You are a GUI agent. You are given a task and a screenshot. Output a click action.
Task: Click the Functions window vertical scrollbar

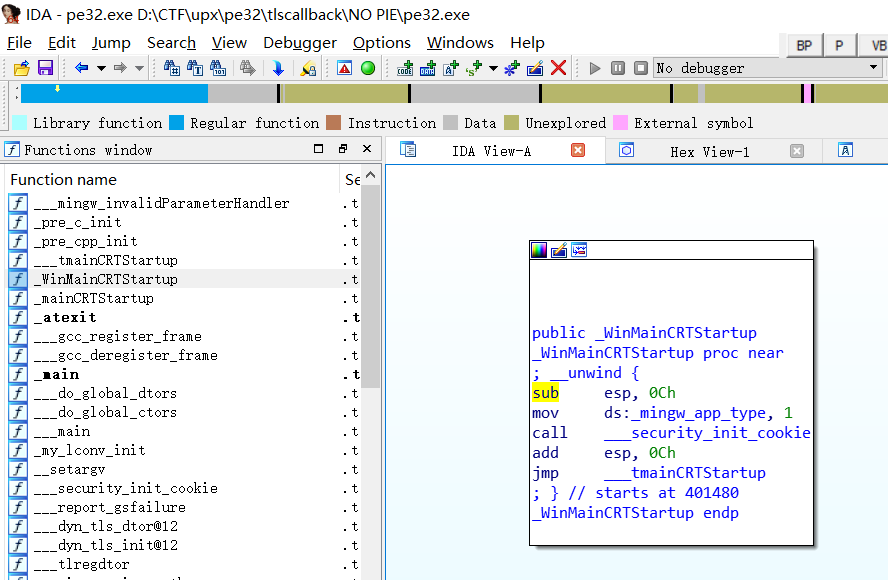(x=369, y=300)
